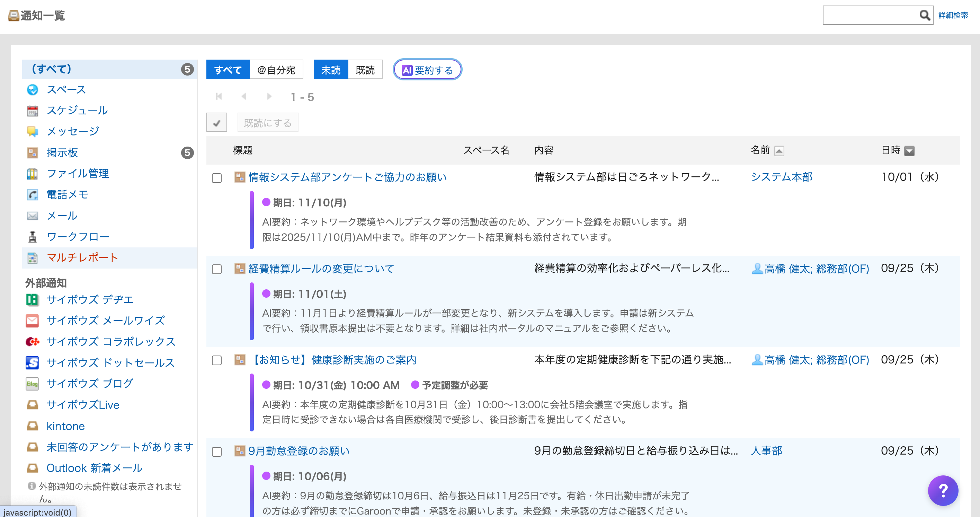Toggle the 日時 sort order arrow
Viewport: 980px width, 517px height.
pos(909,151)
